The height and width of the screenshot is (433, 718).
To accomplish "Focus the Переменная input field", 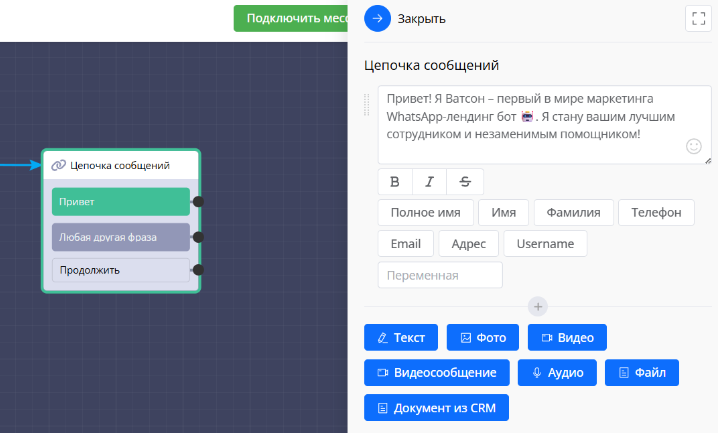I will point(440,275).
